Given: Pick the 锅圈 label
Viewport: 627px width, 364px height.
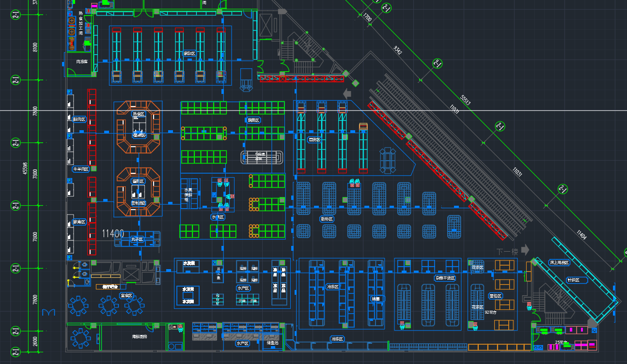Looking at the screenshot, I should 378,299.
